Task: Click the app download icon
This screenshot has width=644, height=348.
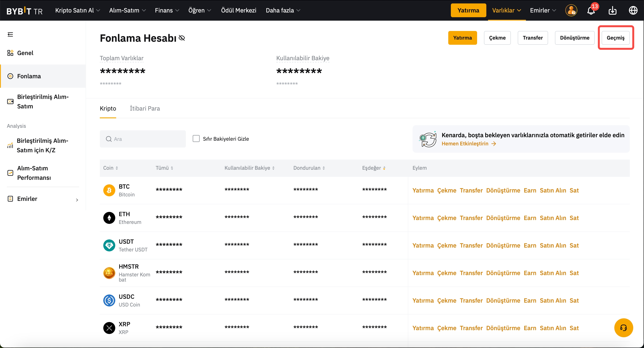Action: (612, 11)
